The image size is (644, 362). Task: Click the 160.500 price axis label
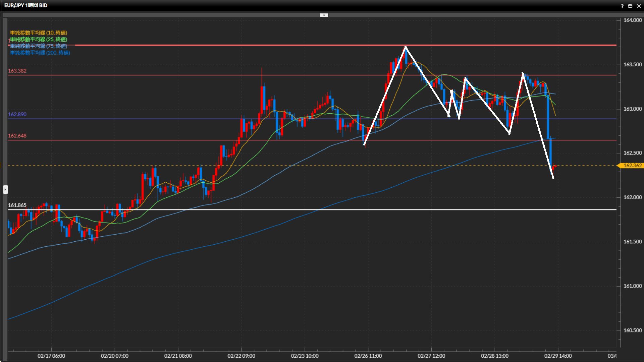pos(632,330)
